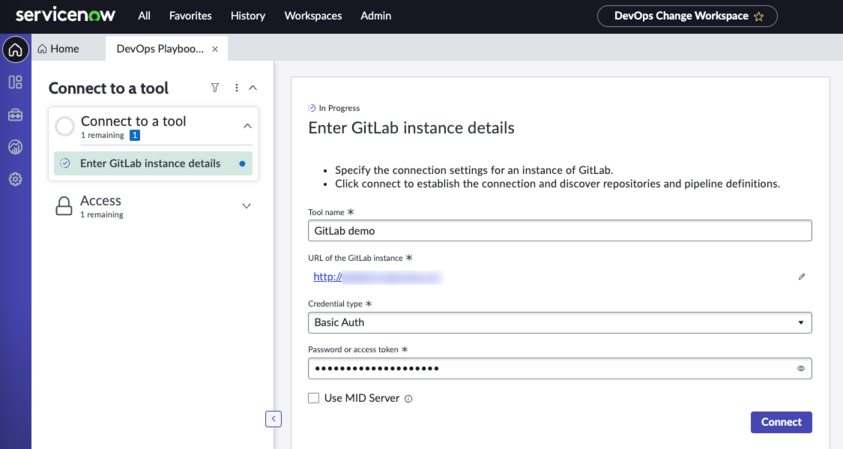Click the Connect button

click(781, 422)
